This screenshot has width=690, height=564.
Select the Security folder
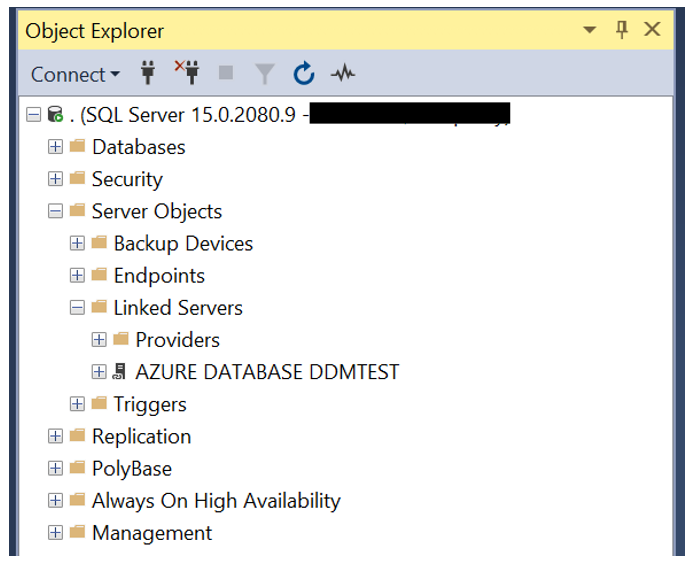tap(126, 179)
